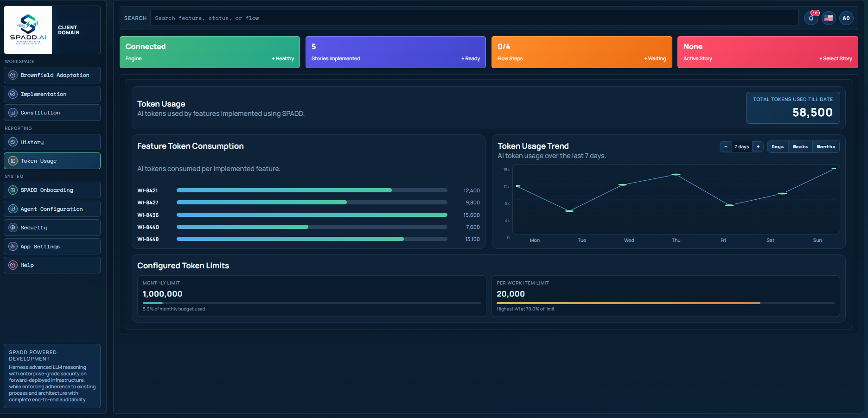This screenshot has height=418, width=868.
Task: Click the App Settings gear icon
Action: coord(13,247)
